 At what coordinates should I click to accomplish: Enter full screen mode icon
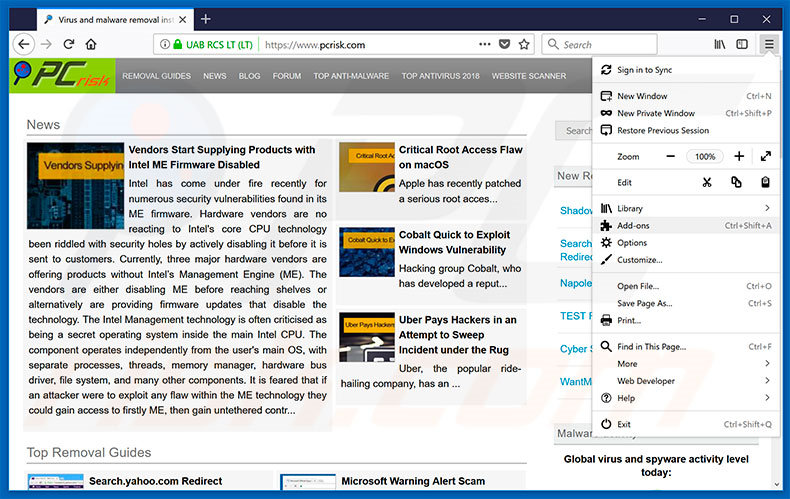point(766,156)
